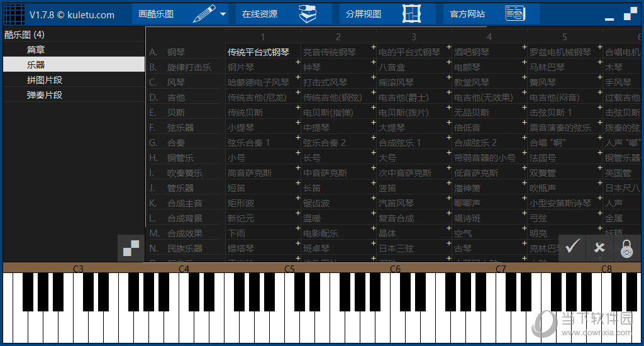Click the C4 label on keyboard ruler
644x346 pixels.
pyautogui.click(x=184, y=269)
